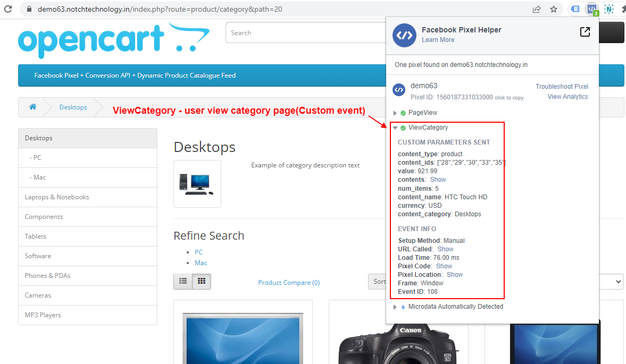This screenshot has width=626, height=364.
Task: Open the N-badged browser extension icon
Action: click(610, 9)
